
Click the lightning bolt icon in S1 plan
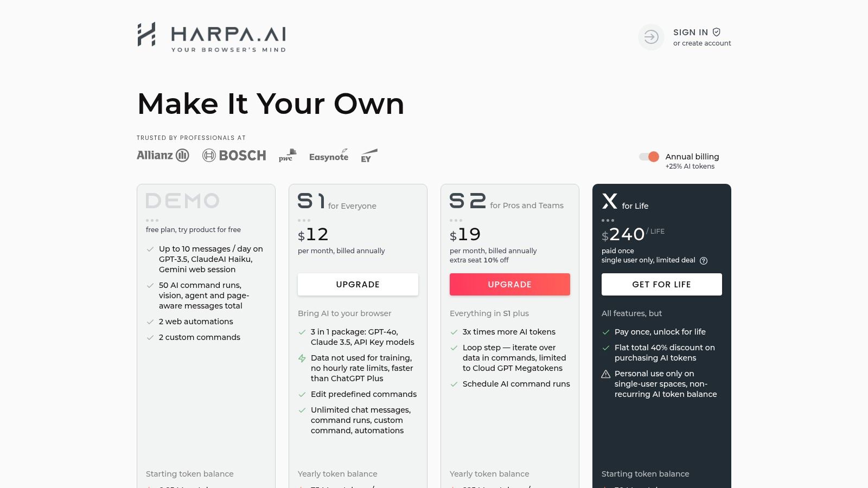coord(302,358)
